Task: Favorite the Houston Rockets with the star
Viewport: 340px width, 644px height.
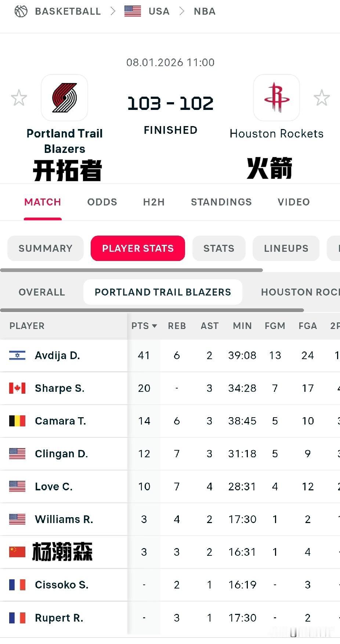Action: coord(322,97)
